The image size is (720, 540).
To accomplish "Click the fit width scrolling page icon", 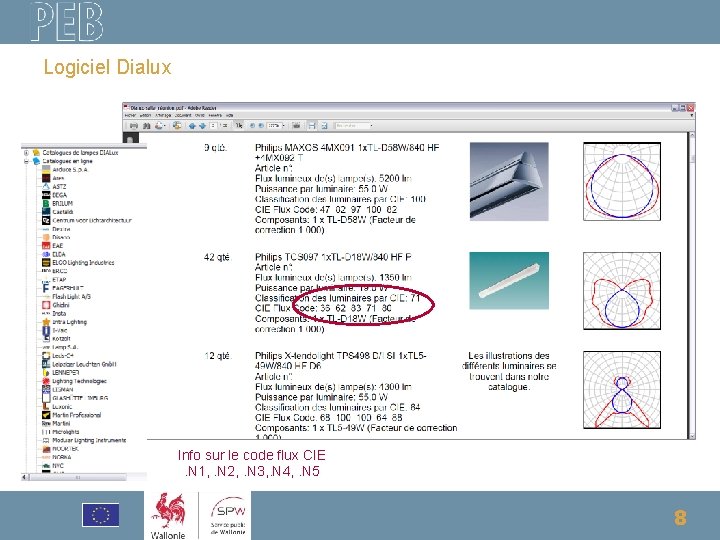I will pos(311,125).
